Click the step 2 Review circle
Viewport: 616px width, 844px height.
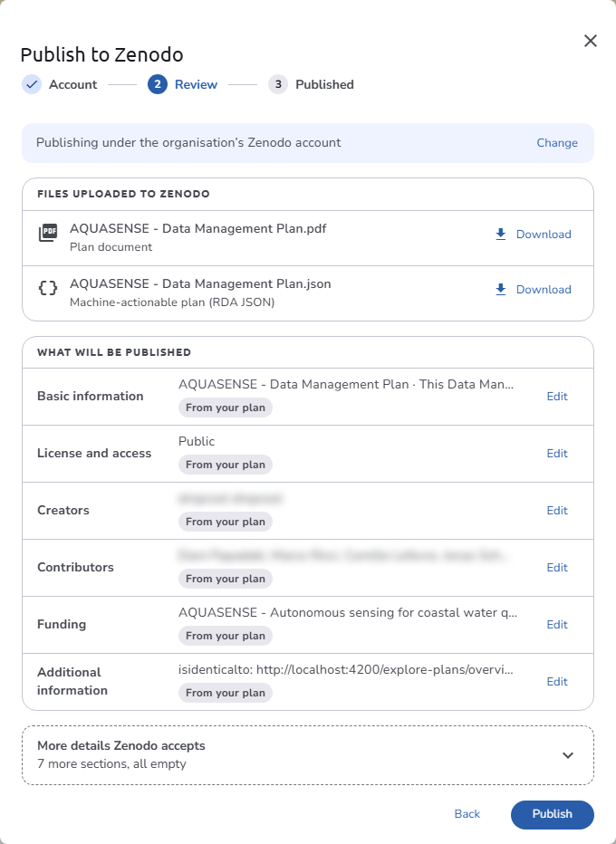tap(158, 84)
